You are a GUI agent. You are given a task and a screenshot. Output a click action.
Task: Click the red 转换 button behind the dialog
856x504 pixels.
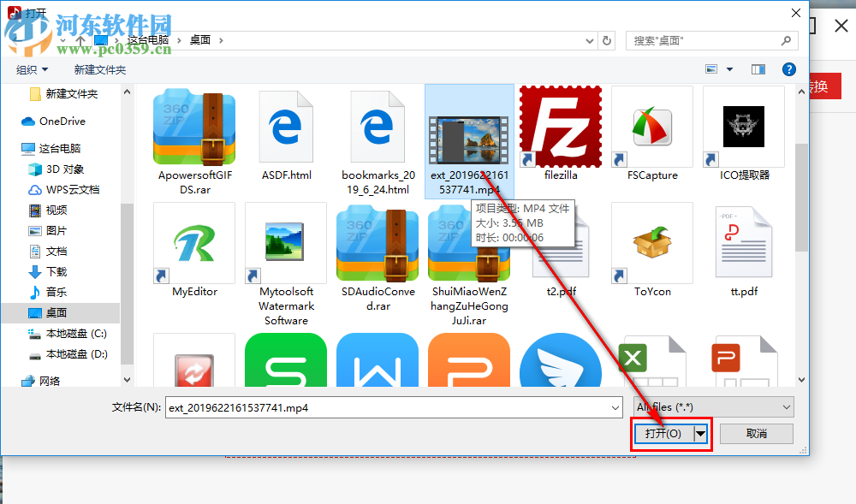pos(824,86)
